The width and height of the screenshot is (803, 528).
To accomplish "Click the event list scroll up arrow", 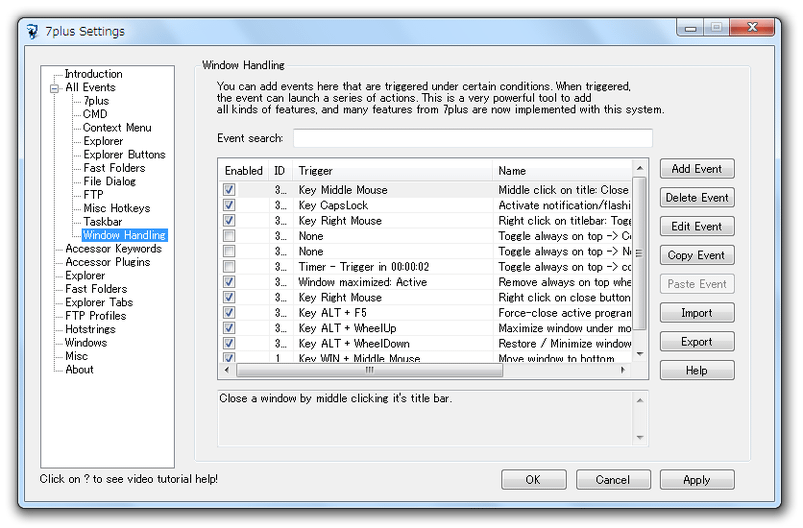I will tap(640, 168).
